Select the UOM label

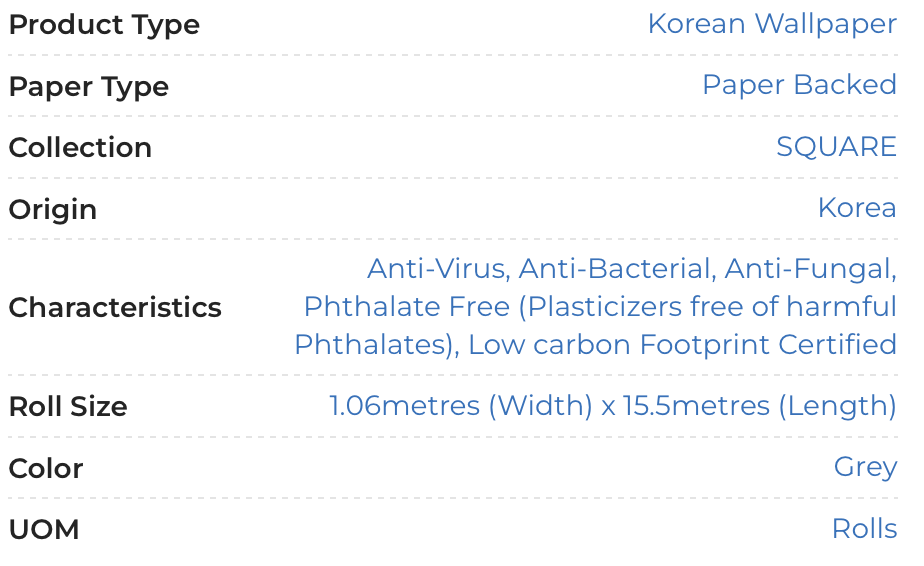(x=43, y=529)
